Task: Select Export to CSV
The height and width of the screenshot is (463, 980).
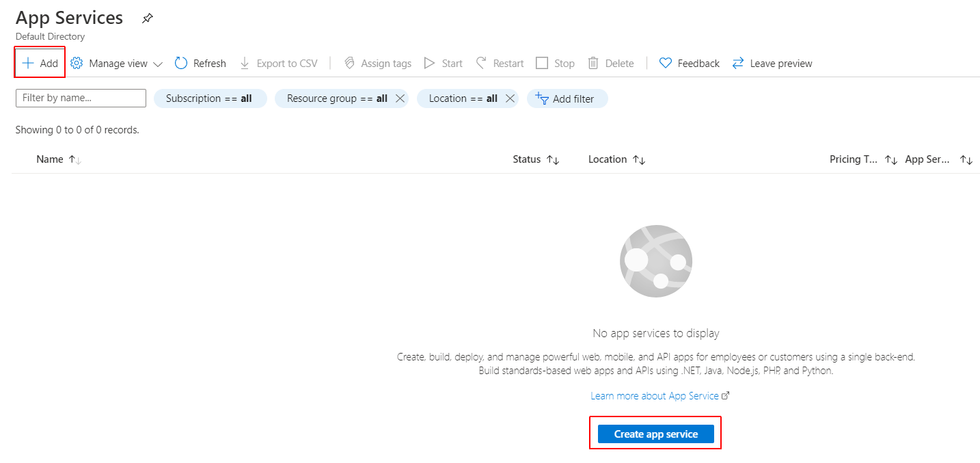Action: pyautogui.click(x=279, y=64)
